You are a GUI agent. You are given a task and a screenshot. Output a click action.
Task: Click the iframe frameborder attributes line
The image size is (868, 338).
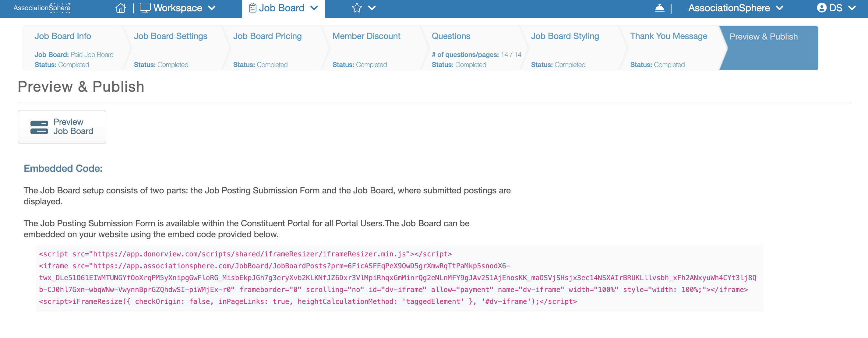(x=393, y=290)
